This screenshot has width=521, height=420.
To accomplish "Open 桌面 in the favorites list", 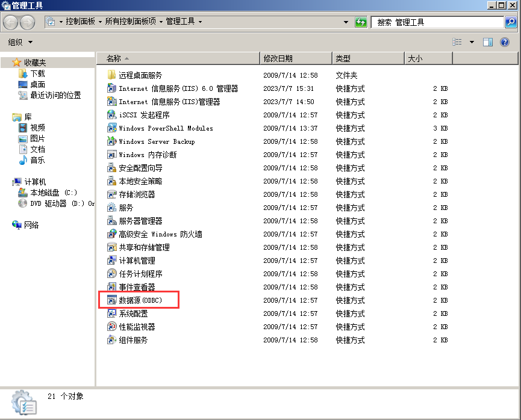I will tap(37, 84).
